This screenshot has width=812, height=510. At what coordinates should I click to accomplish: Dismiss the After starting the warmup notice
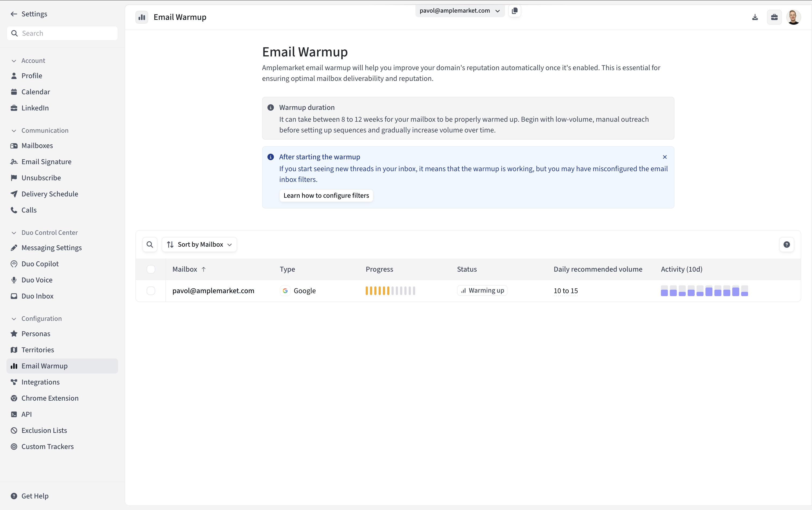[664, 157]
